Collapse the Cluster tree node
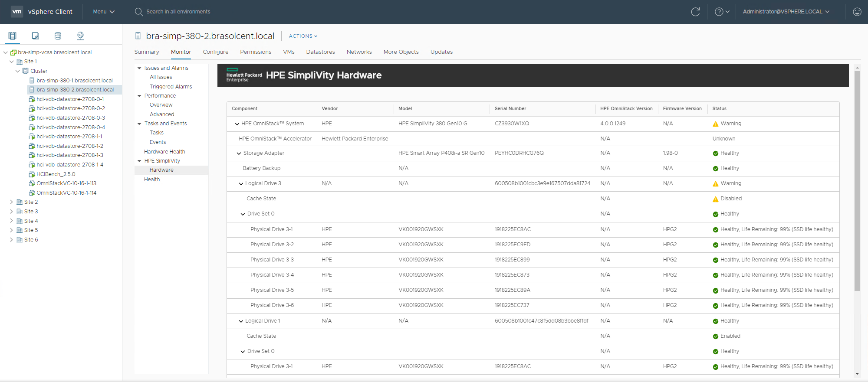868x382 pixels. (x=17, y=71)
